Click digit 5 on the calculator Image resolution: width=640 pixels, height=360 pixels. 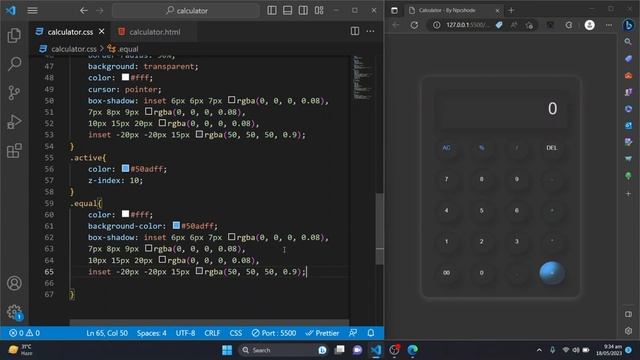[x=482, y=211]
